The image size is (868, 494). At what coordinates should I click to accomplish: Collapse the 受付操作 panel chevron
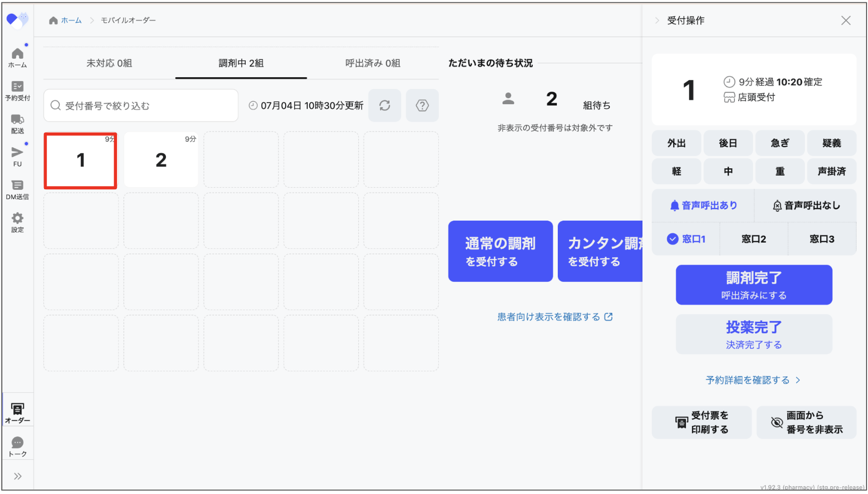(657, 21)
